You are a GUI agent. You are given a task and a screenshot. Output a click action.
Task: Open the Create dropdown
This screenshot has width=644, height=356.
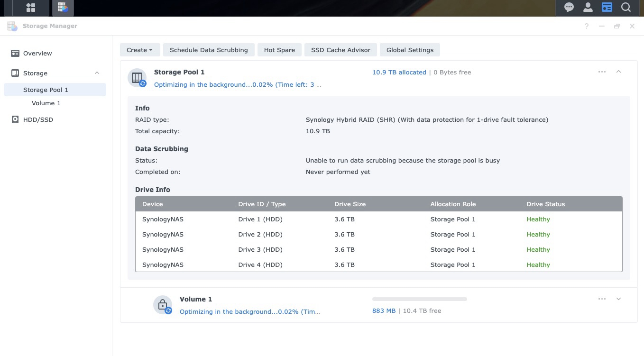coord(139,50)
